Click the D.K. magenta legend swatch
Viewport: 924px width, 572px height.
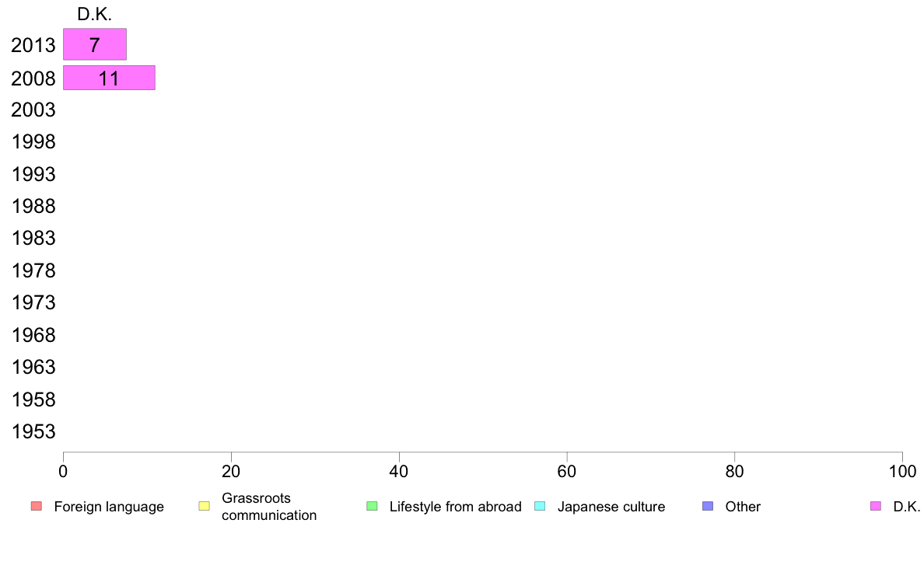(x=876, y=506)
